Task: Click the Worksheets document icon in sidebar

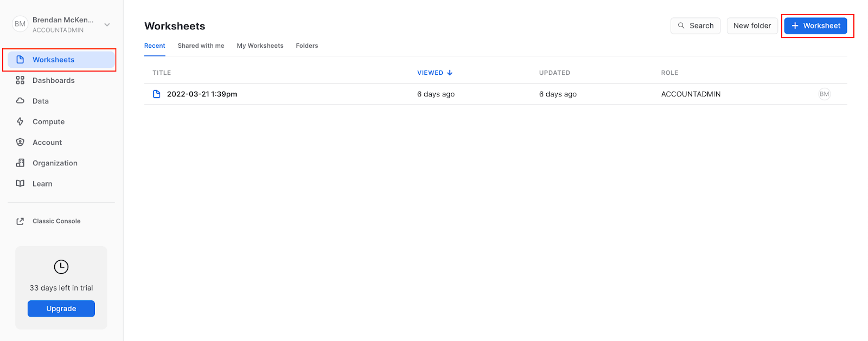Action: coord(20,60)
